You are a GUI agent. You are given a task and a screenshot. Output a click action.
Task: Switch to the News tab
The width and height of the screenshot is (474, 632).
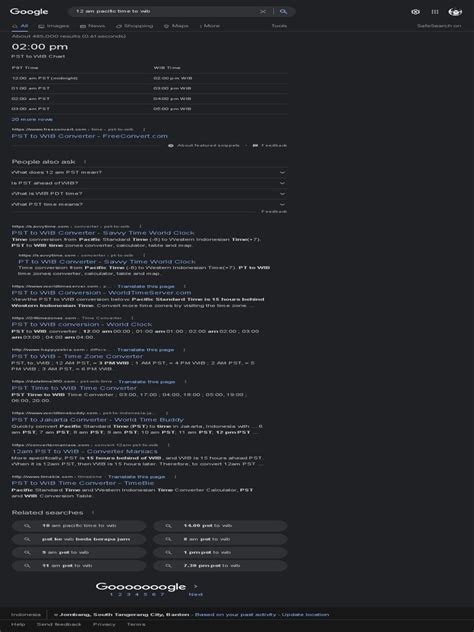(x=92, y=26)
